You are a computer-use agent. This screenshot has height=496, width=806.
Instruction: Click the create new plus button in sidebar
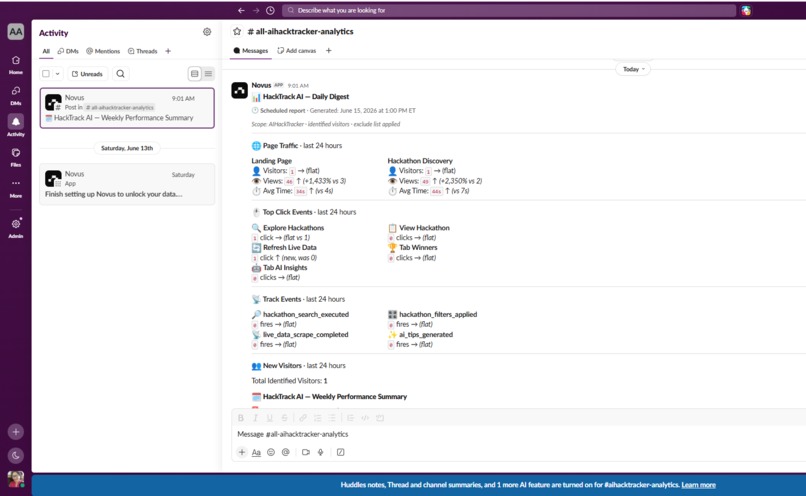15,432
